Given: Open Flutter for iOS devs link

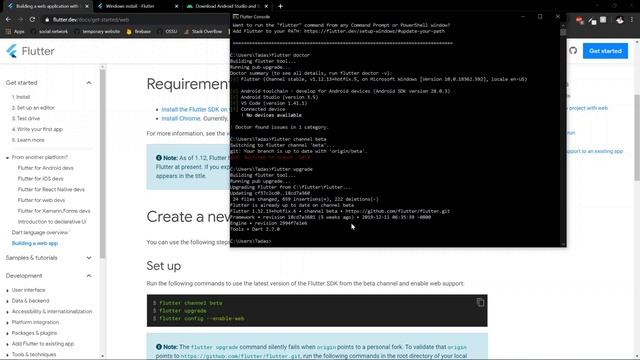Looking at the screenshot, I should [40, 179].
